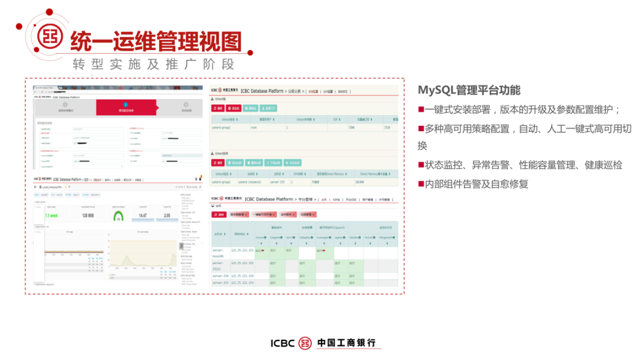Click slide title 统一运维管理视图

pyautogui.click(x=156, y=41)
